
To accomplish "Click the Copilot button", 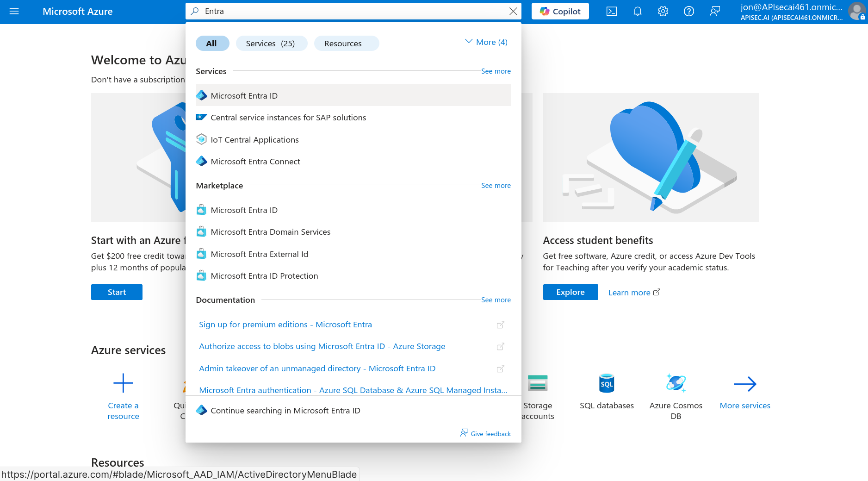I will (560, 11).
